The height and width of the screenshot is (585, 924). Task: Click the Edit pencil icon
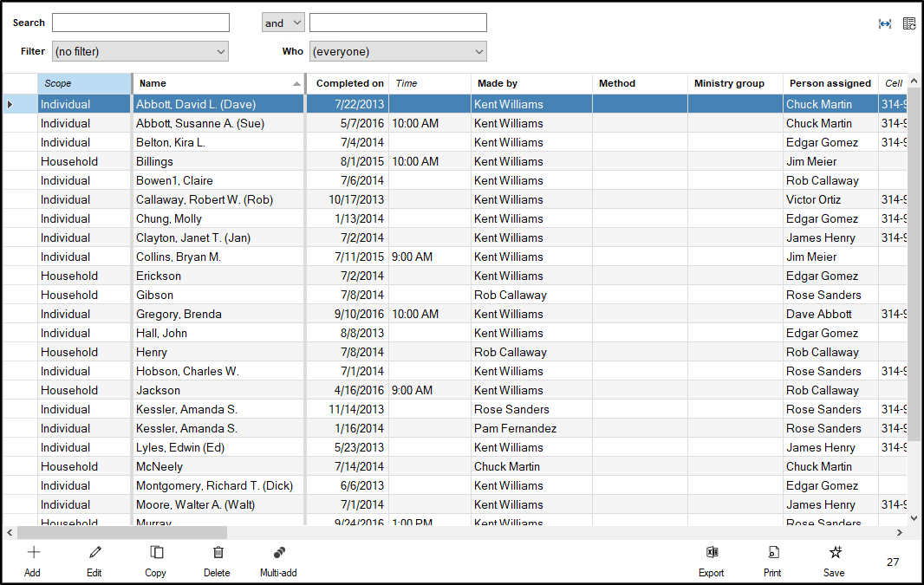(94, 553)
